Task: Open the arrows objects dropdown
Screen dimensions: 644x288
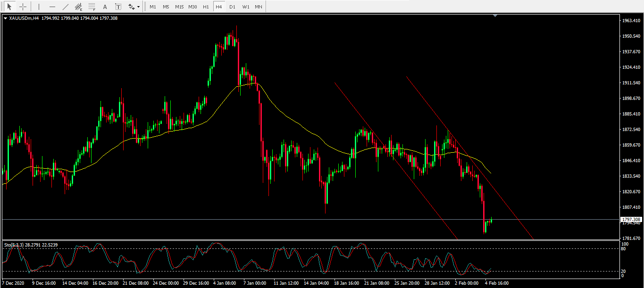Action: pyautogui.click(x=134, y=7)
